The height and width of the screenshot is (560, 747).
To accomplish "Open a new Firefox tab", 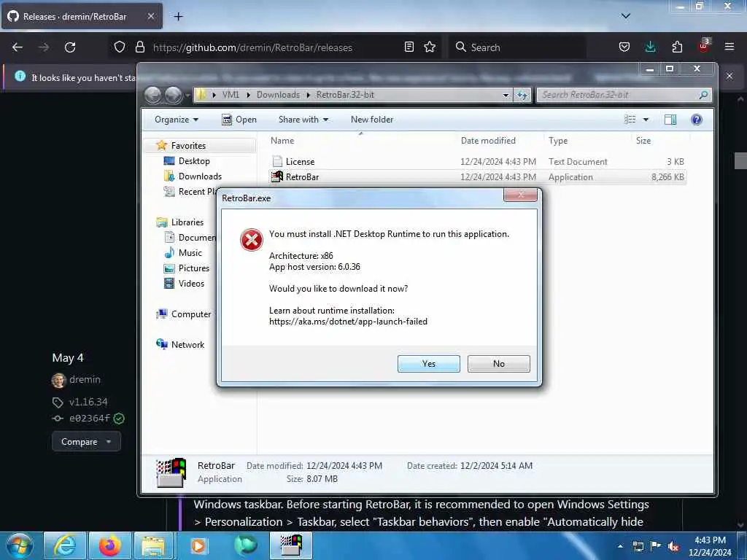I will (x=178, y=17).
